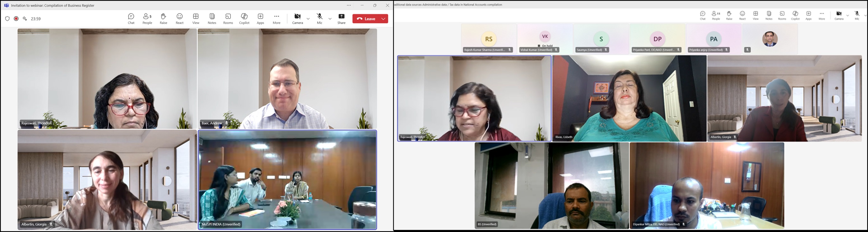Select the MoSPI INDIA video tile
Screen dimensions: 868x232
287,180
